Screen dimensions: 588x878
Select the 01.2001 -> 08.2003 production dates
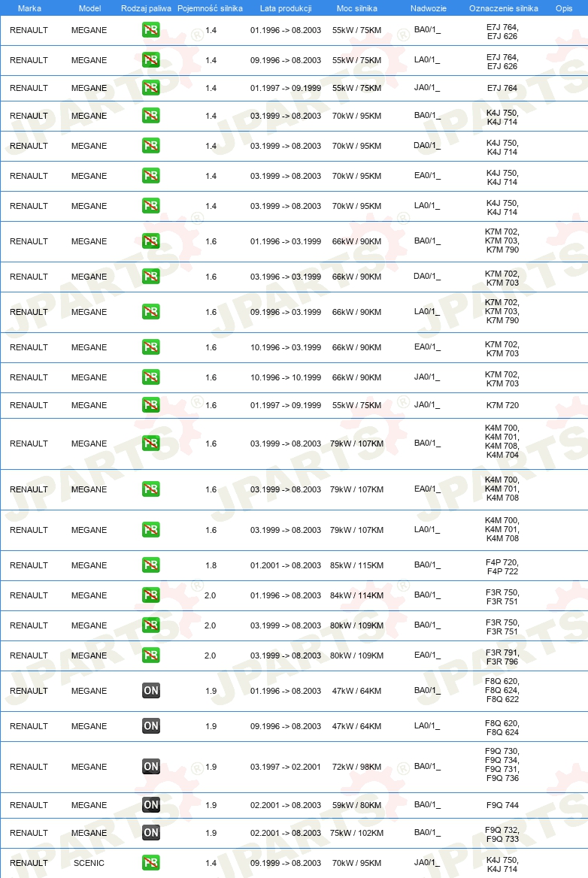286,565
